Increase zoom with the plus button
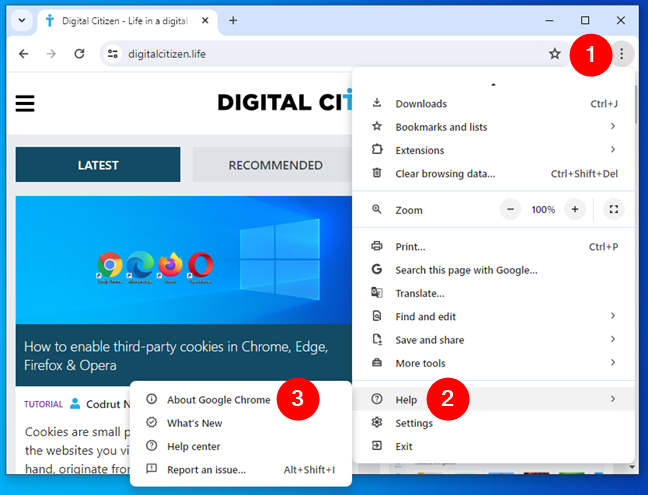This screenshot has height=495, width=648. tap(575, 209)
